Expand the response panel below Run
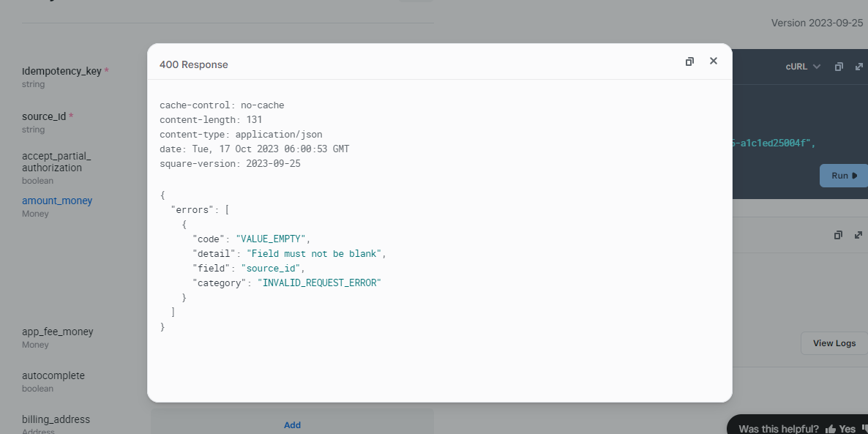The image size is (868, 434). click(858, 235)
